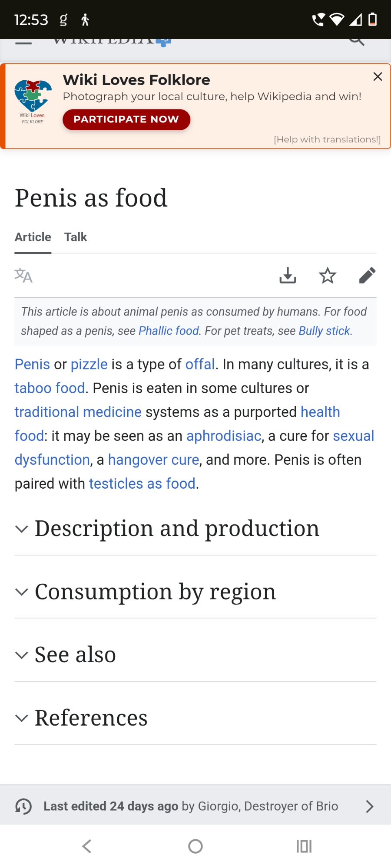Screen dimensions: 391x868
Task: Open the arrow beside last edited info
Action: (x=369, y=806)
